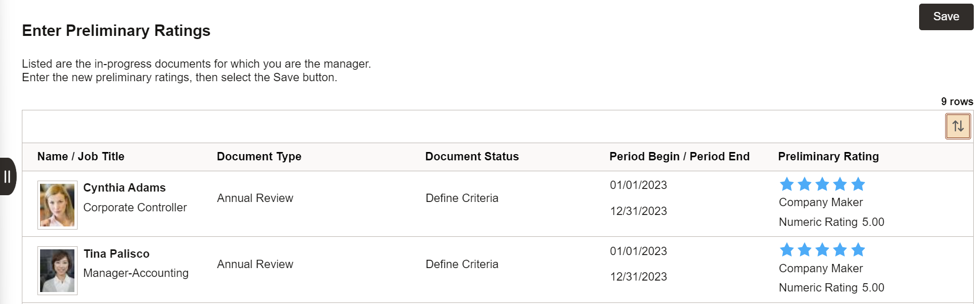This screenshot has width=980, height=304.
Task: Open Cynthia Adams profile photo
Action: tap(57, 205)
